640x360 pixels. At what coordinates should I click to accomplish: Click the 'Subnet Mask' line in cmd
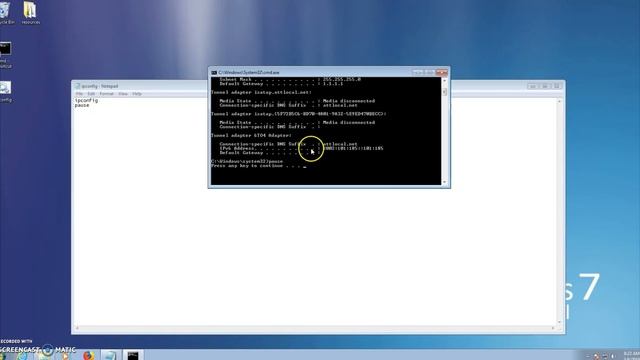(290, 79)
